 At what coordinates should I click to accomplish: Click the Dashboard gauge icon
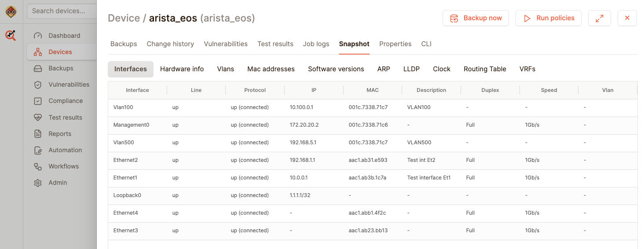(x=38, y=36)
